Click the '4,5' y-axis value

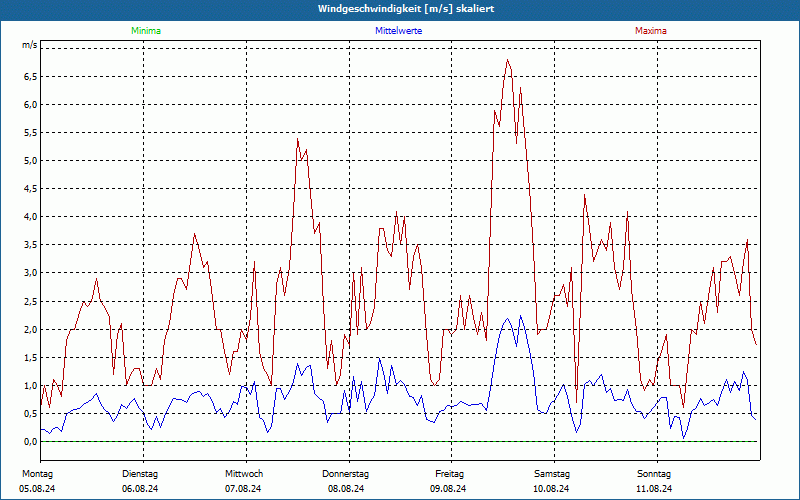click(x=31, y=189)
